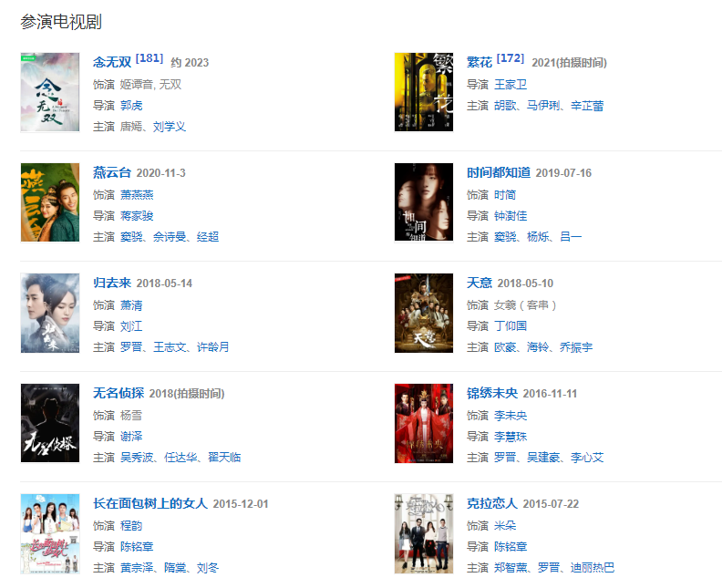
Task: Open the 长在面包树上的女人 poster thumbnail
Action: coord(50,533)
